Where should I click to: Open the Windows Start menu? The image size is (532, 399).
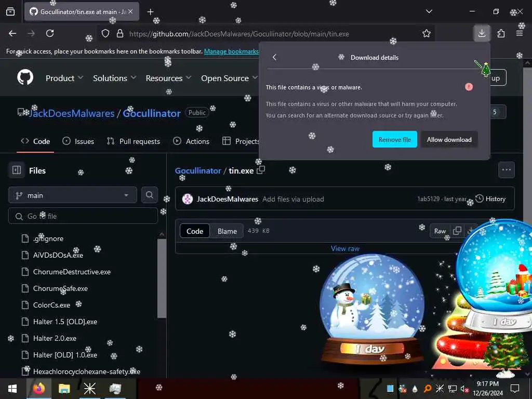point(12,389)
